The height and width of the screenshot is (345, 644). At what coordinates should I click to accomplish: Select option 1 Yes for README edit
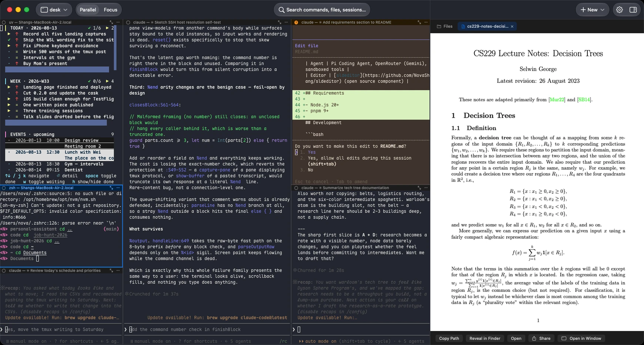(x=308, y=152)
